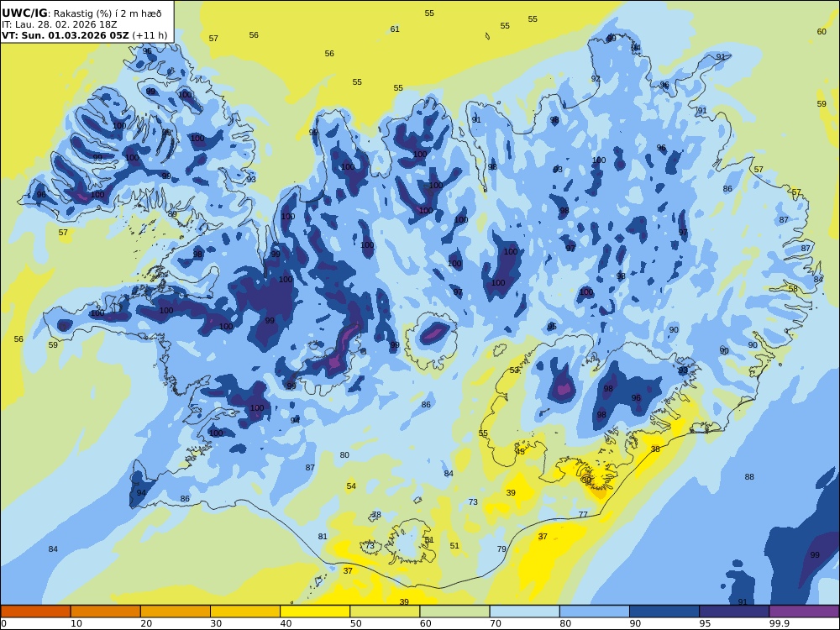Pick the indigo 95–99.9 legend segment
The image size is (840, 630).
point(734,612)
